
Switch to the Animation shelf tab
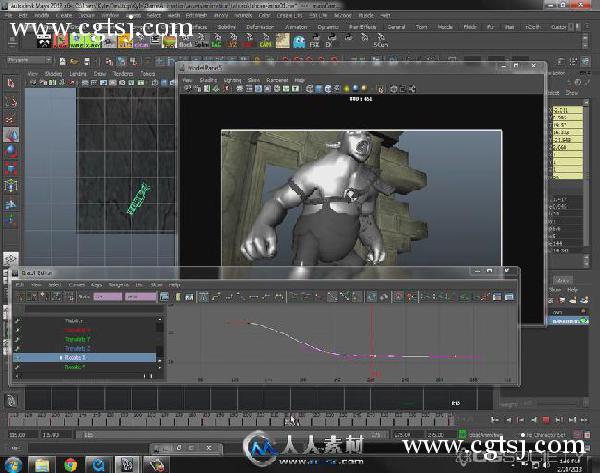point(296,27)
